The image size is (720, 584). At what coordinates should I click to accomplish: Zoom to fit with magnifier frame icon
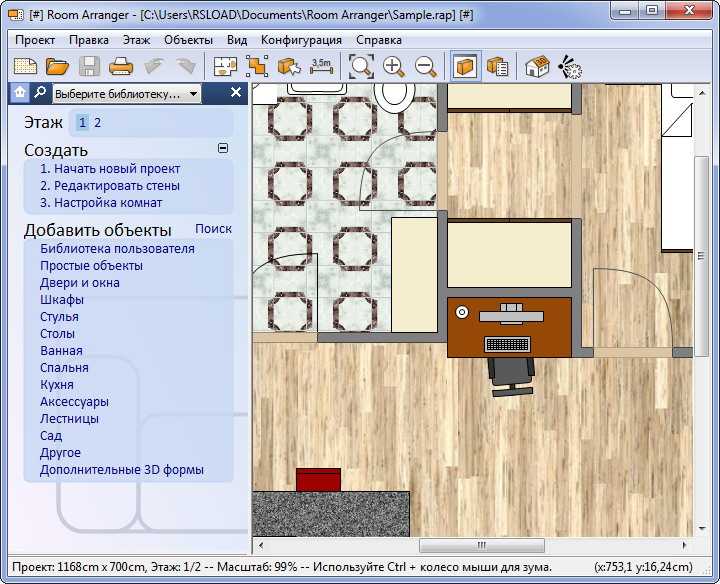[361, 67]
